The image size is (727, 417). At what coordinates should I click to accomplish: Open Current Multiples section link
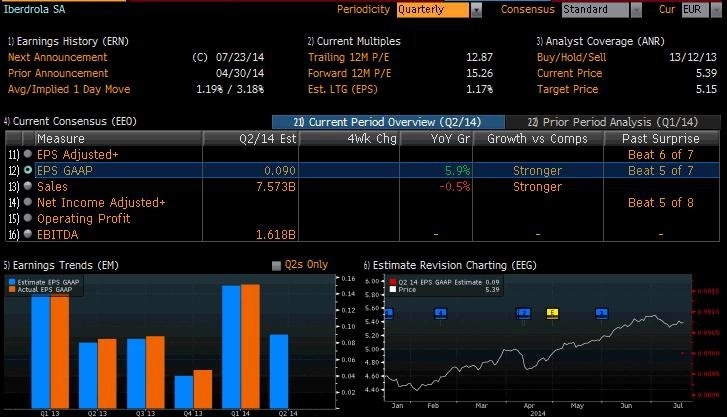354,41
